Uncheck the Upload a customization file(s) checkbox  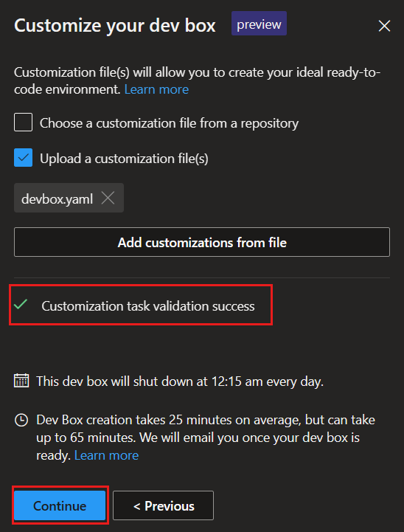[23, 158]
